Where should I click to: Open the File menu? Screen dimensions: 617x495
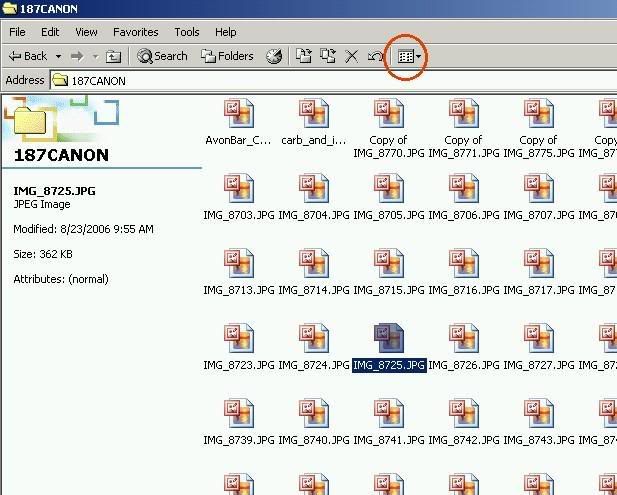tap(17, 32)
